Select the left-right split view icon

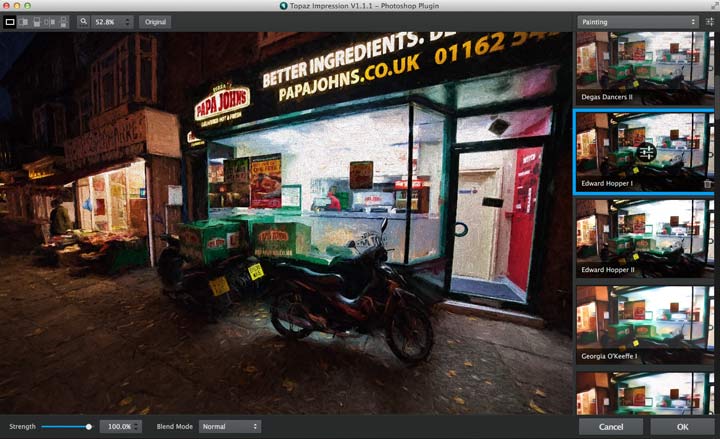pos(23,22)
